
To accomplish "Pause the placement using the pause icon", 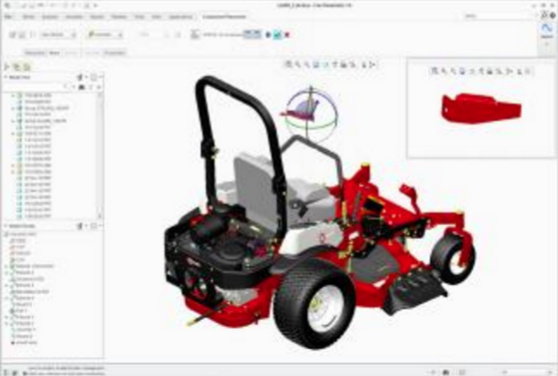I will point(268,35).
